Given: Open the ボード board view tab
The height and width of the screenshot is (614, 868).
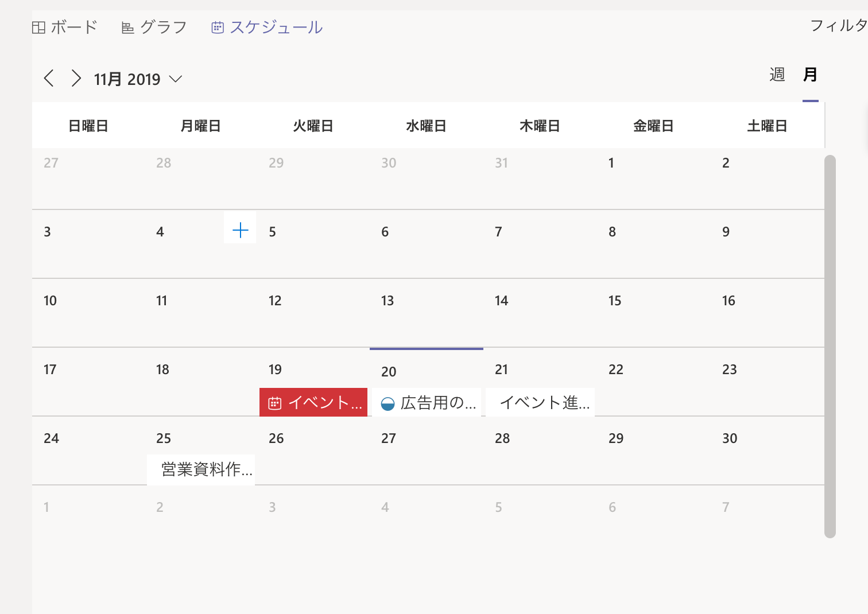Looking at the screenshot, I should point(64,27).
